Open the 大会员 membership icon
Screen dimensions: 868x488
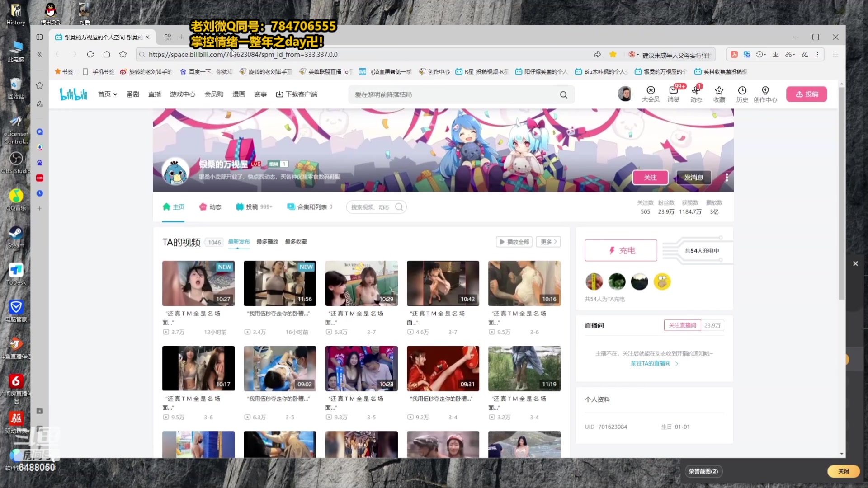[x=651, y=91]
